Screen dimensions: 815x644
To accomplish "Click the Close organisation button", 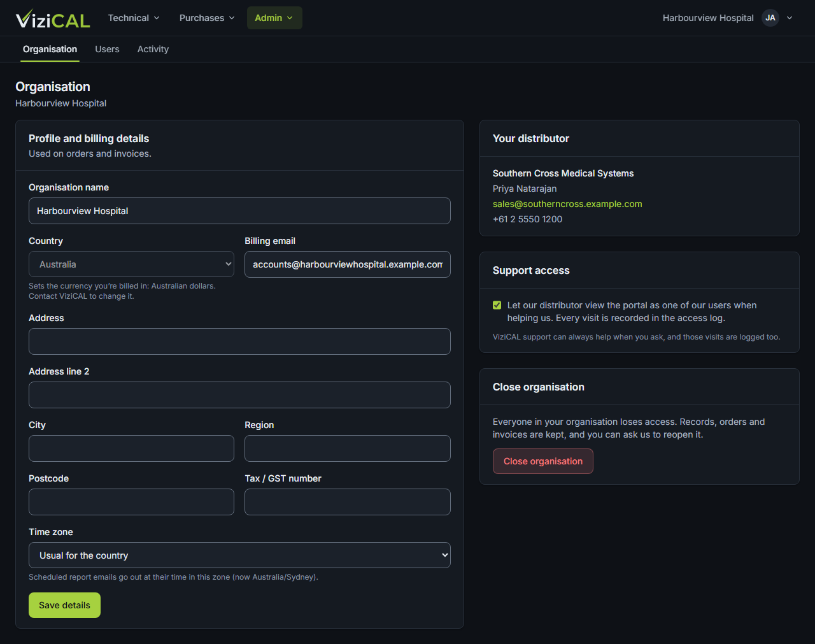I will point(543,461).
